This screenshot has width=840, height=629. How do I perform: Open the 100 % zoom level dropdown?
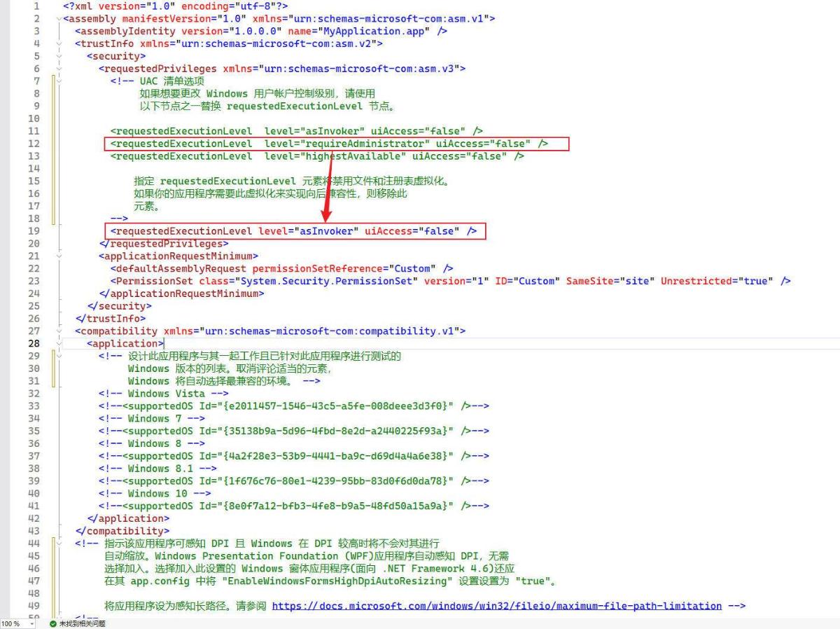(x=31, y=623)
